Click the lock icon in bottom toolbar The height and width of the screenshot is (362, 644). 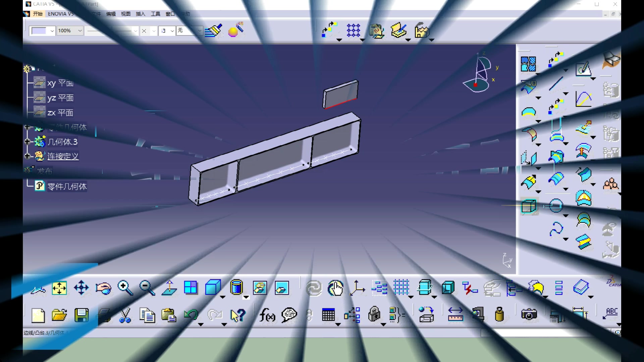374,314
